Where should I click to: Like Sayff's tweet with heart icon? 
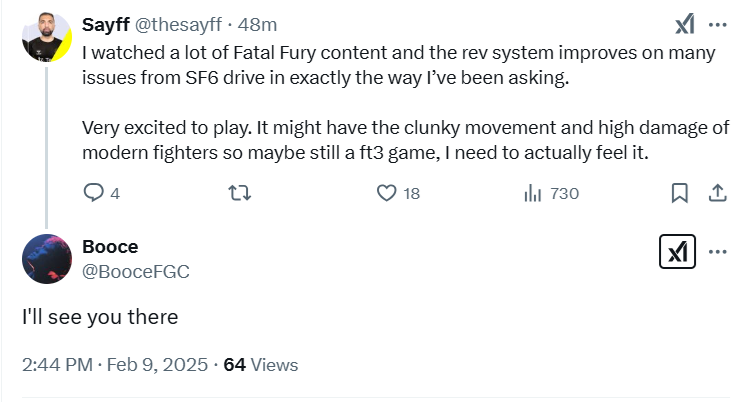coord(398,193)
